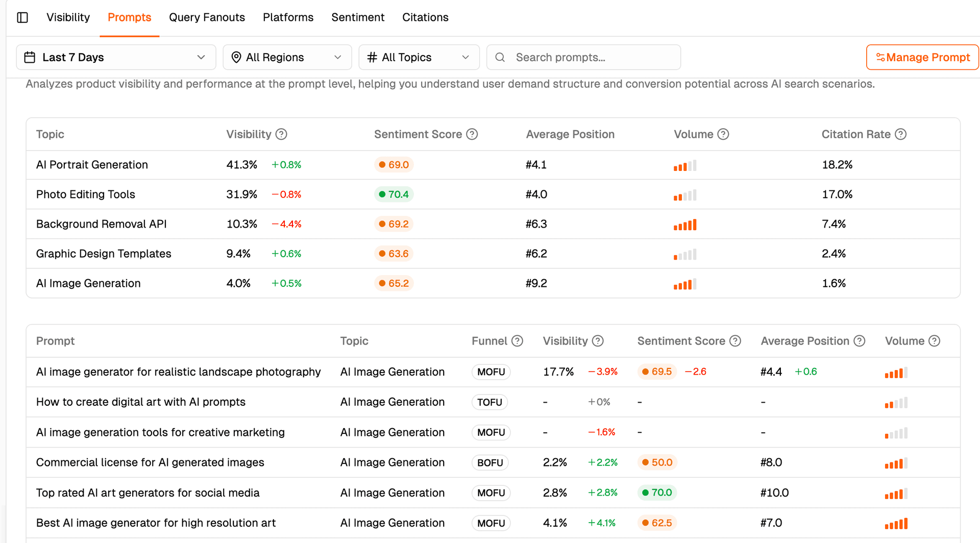This screenshot has width=980, height=543.
Task: Show help for the Funnel column
Action: pos(517,341)
